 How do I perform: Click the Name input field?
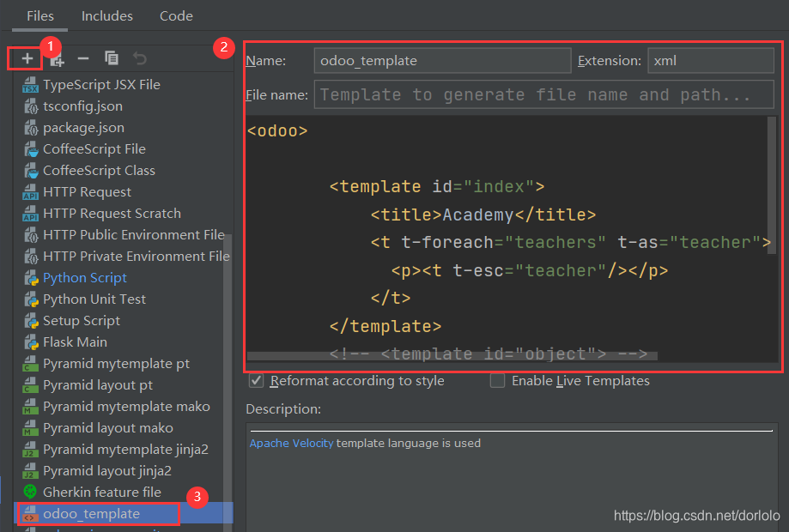(443, 60)
